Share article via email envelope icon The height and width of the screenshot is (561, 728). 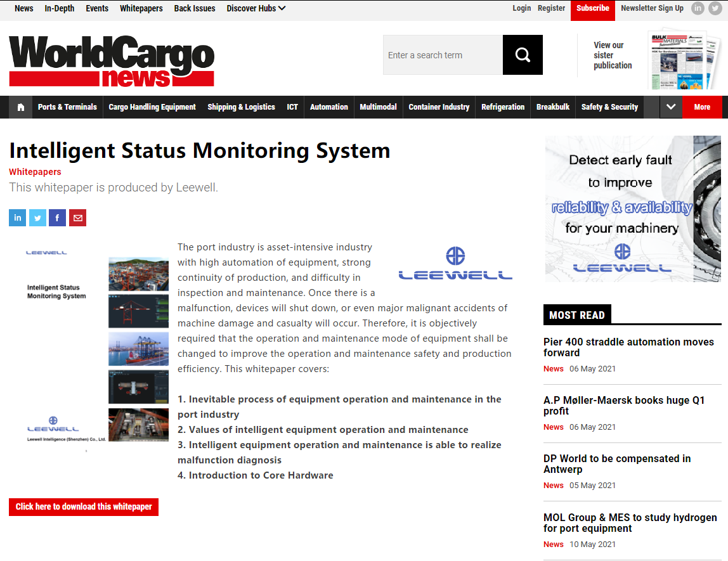(77, 218)
